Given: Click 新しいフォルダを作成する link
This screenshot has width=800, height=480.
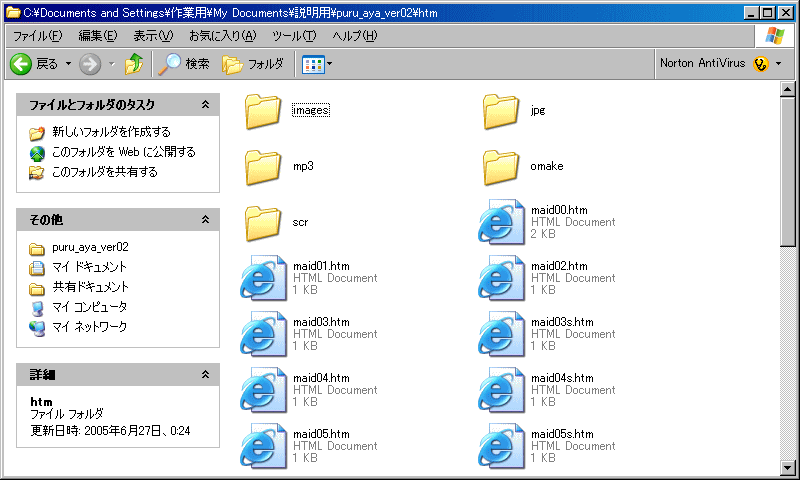Looking at the screenshot, I should 111,132.
